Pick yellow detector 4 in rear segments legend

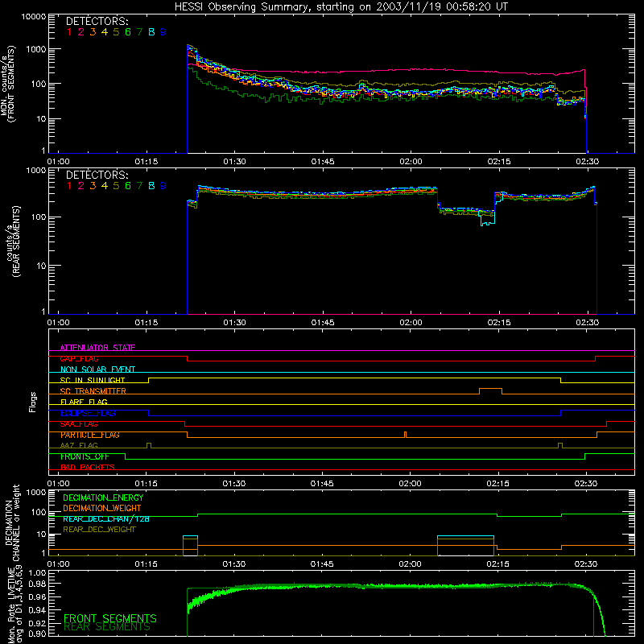(x=105, y=186)
